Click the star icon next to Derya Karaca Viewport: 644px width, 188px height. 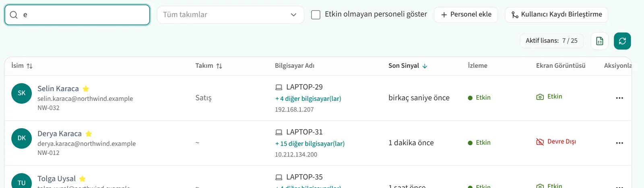point(89,134)
